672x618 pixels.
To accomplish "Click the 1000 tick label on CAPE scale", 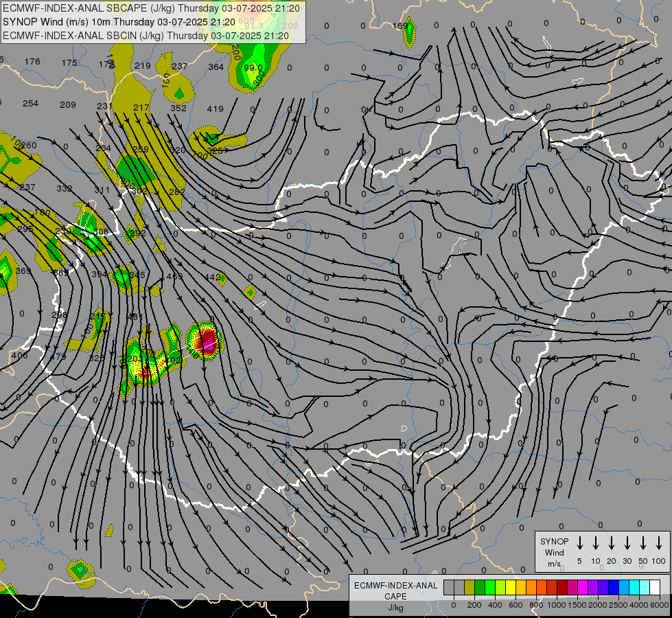I will [556, 605].
